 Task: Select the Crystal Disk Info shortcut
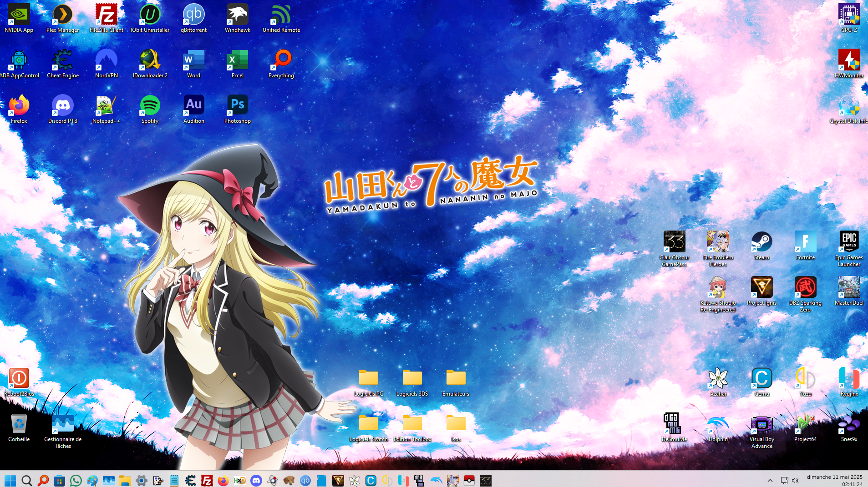click(849, 109)
